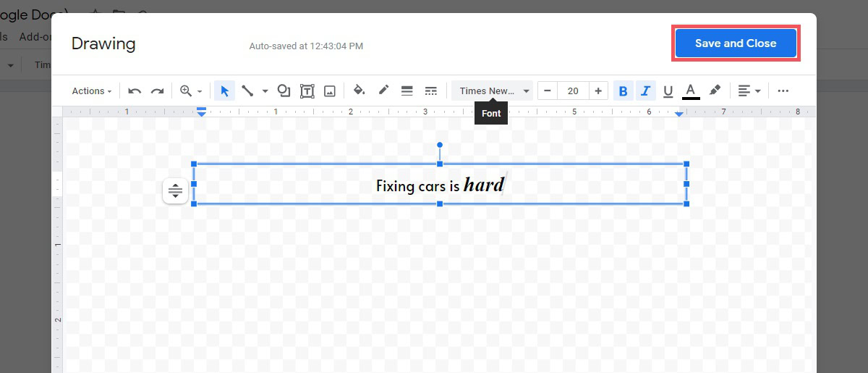Toggle Bold formatting off
The height and width of the screenshot is (373, 868).
tap(623, 91)
